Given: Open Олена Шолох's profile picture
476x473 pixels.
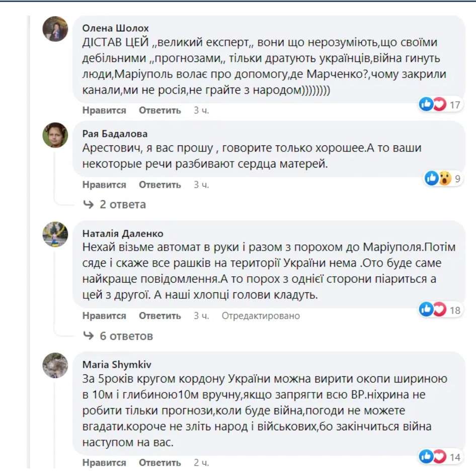Looking at the screenshot, I should click(x=54, y=29).
